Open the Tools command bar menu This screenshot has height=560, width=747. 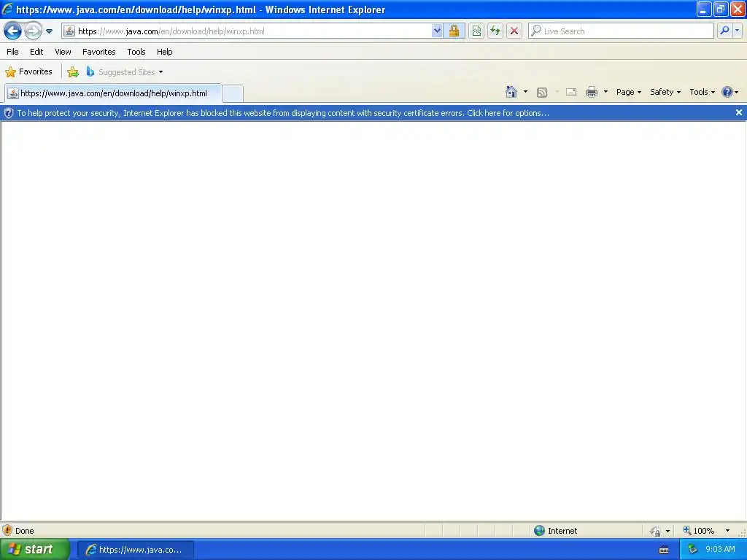[702, 92]
